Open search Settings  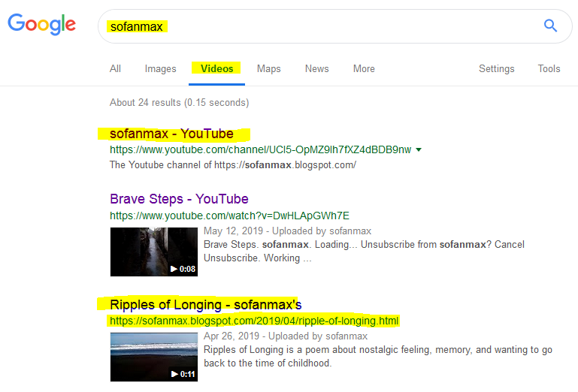pyautogui.click(x=497, y=68)
